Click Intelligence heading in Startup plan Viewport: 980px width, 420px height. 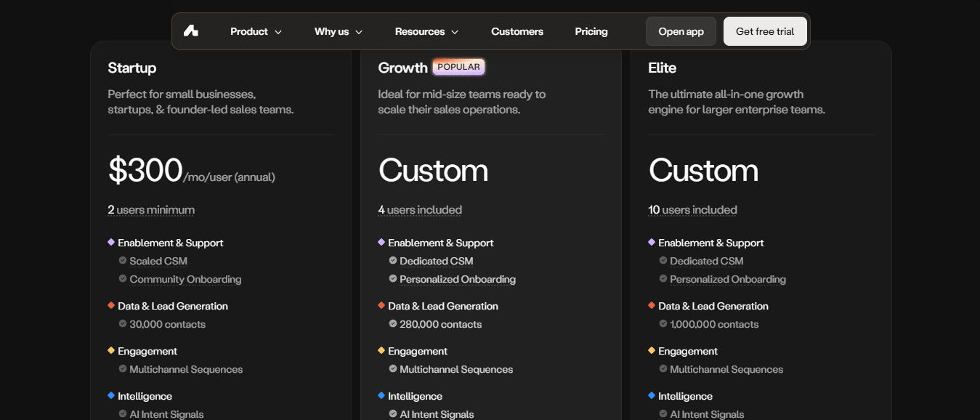[x=145, y=396]
